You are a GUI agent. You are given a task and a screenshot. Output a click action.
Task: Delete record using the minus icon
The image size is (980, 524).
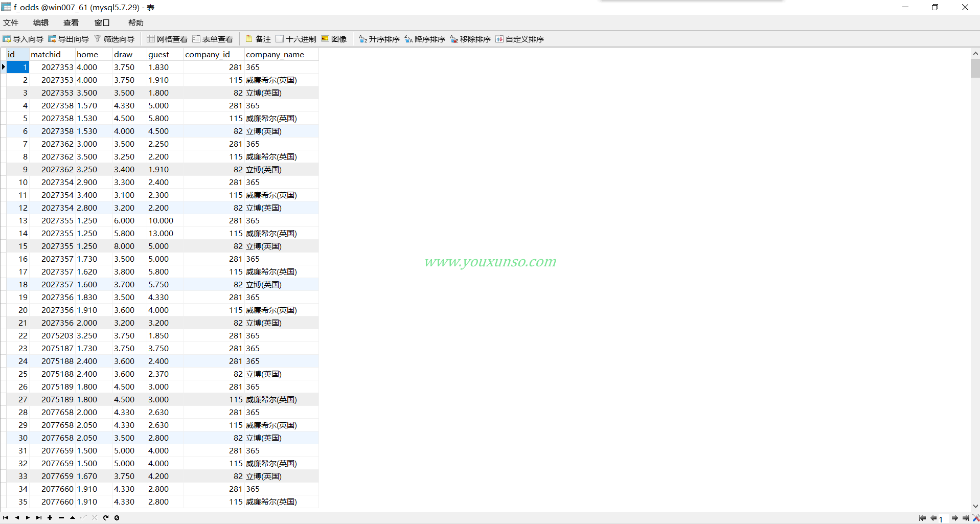click(61, 517)
